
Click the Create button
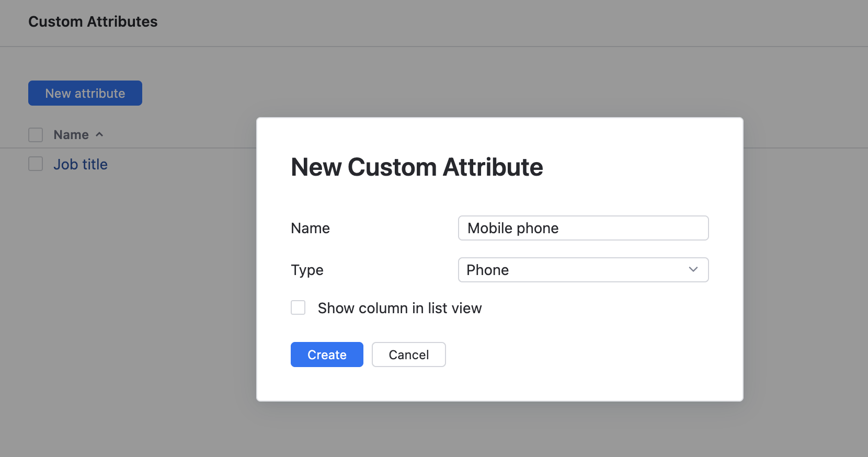coord(327,355)
